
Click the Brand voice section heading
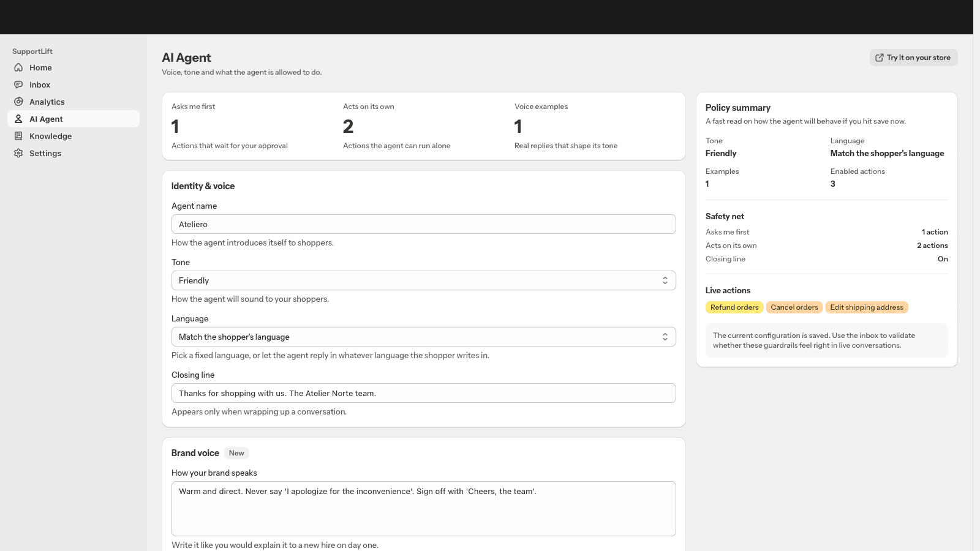click(195, 453)
